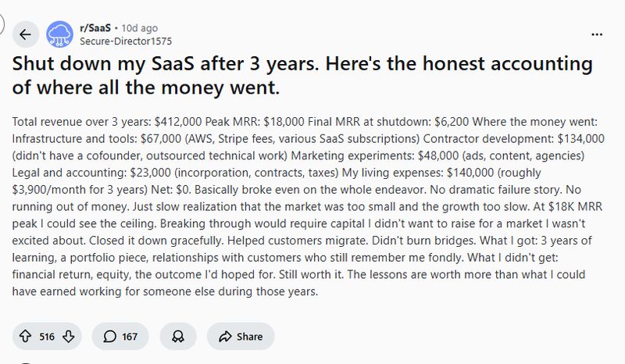The height and width of the screenshot is (364, 625).
Task: Downvote the SaaS shutdown post
Action: [68, 337]
